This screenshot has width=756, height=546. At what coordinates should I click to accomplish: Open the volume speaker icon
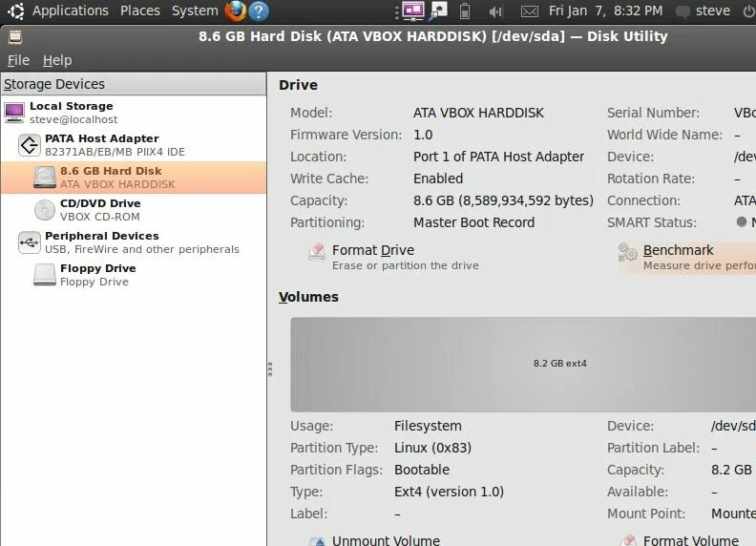click(x=495, y=11)
